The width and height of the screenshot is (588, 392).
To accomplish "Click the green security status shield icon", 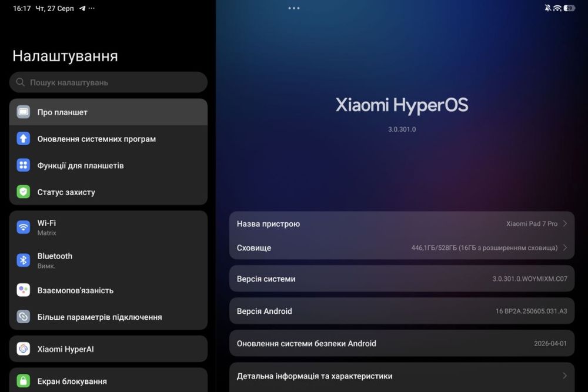I will [x=24, y=192].
